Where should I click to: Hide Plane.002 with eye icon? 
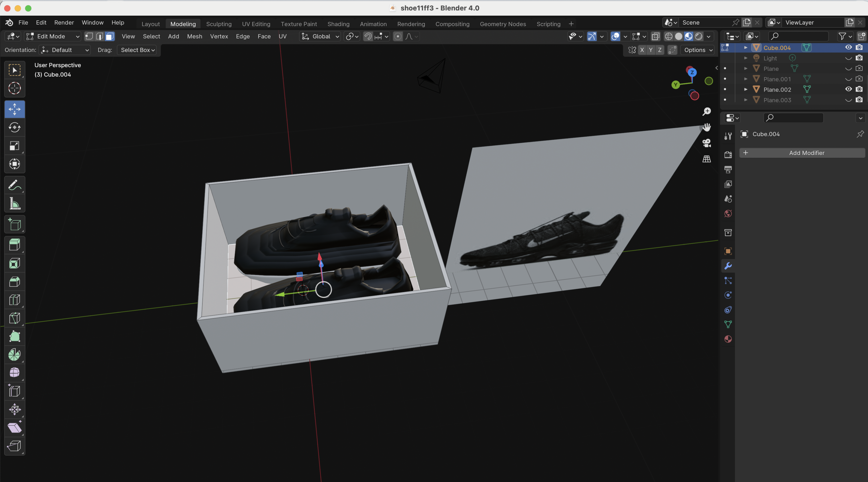point(849,89)
